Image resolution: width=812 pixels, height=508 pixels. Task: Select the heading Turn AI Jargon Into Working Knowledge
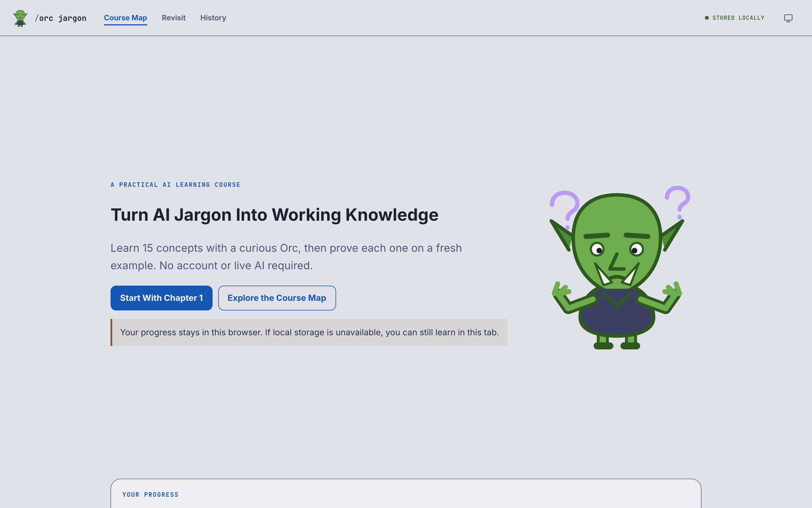point(274,215)
